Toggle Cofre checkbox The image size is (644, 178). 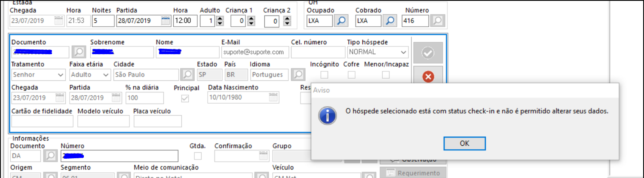click(352, 75)
